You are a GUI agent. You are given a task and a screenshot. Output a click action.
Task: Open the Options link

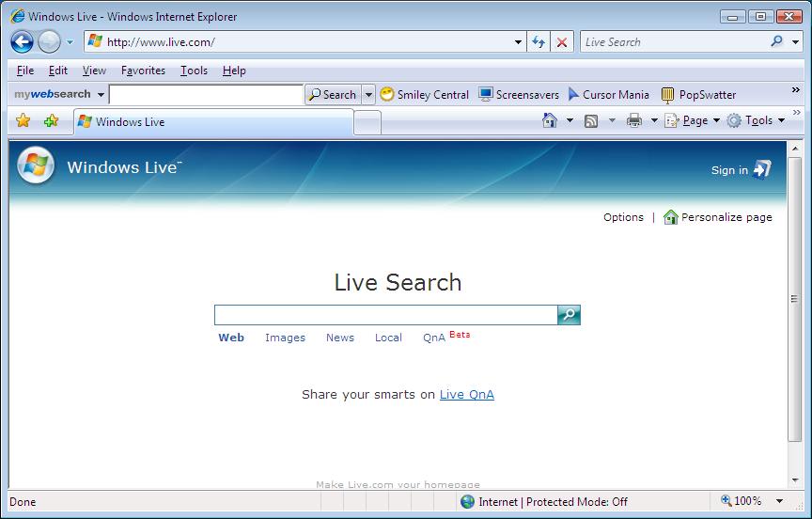[623, 217]
